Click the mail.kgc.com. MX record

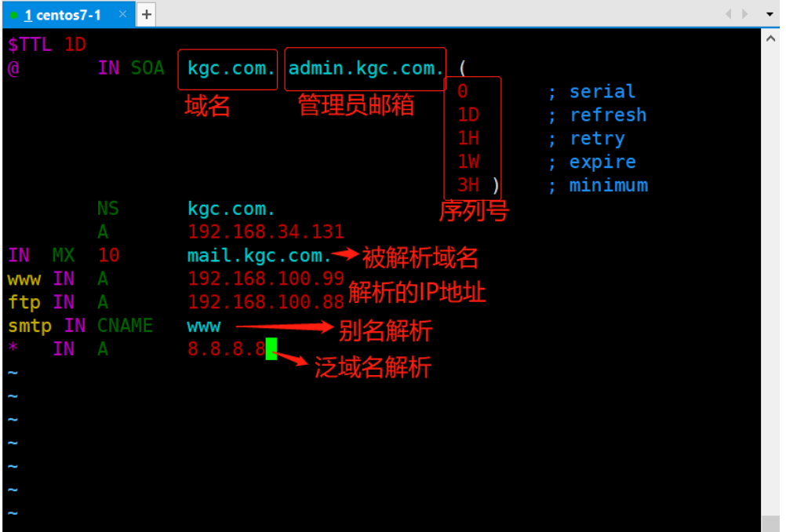[x=259, y=256]
